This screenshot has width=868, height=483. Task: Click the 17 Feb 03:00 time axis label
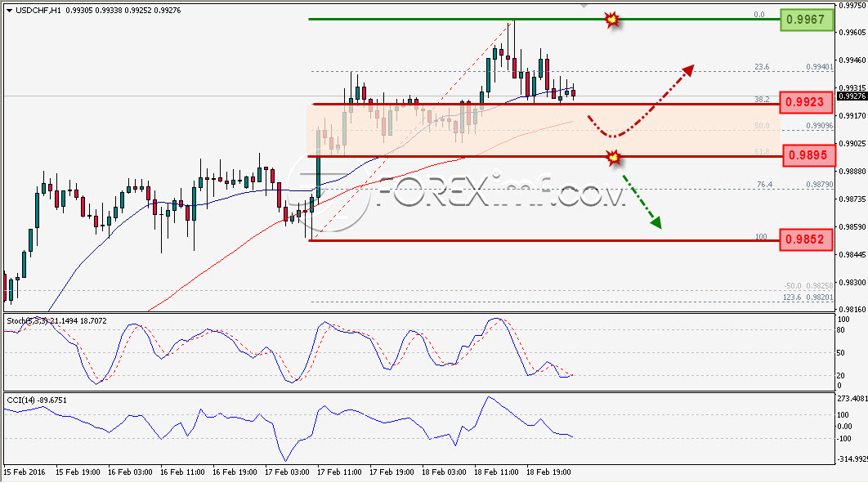pos(287,472)
